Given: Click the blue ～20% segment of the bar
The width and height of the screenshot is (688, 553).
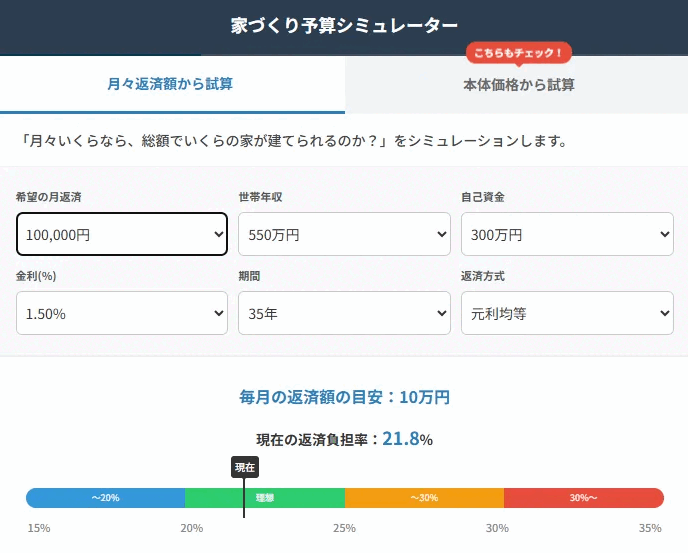Looking at the screenshot, I should pyautogui.click(x=105, y=498).
